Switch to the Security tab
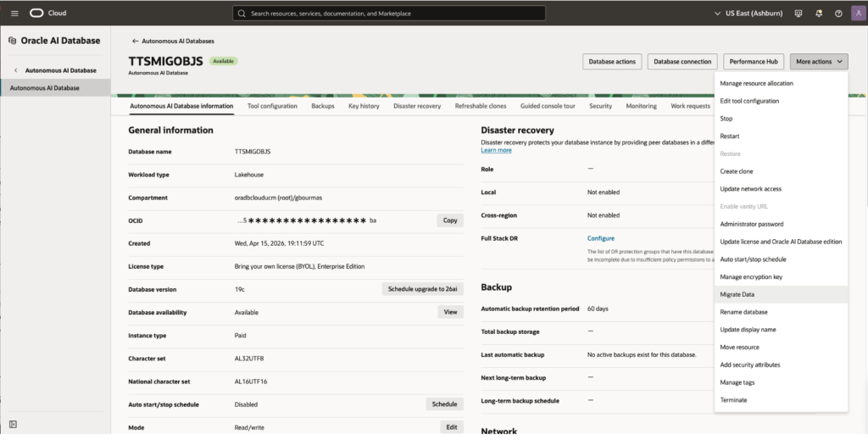 (601, 106)
